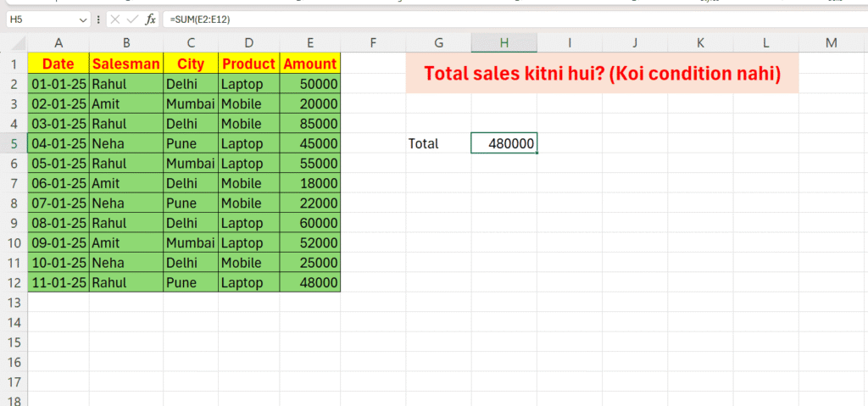Click the Amount cell 50000
This screenshot has width=868, height=406.
(310, 84)
